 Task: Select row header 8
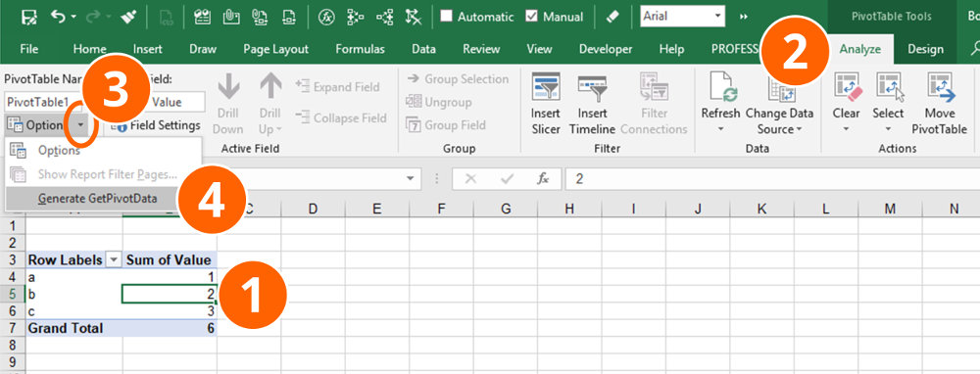[x=13, y=346]
